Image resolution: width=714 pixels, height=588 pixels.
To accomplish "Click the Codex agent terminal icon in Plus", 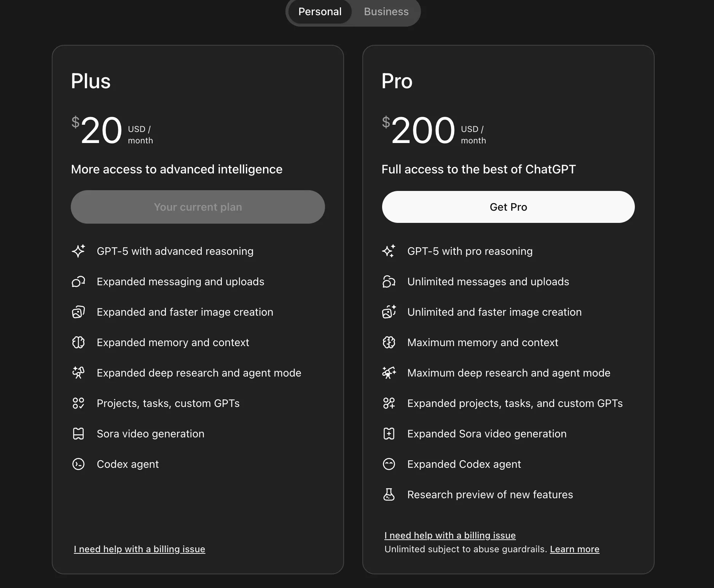I will coord(78,464).
